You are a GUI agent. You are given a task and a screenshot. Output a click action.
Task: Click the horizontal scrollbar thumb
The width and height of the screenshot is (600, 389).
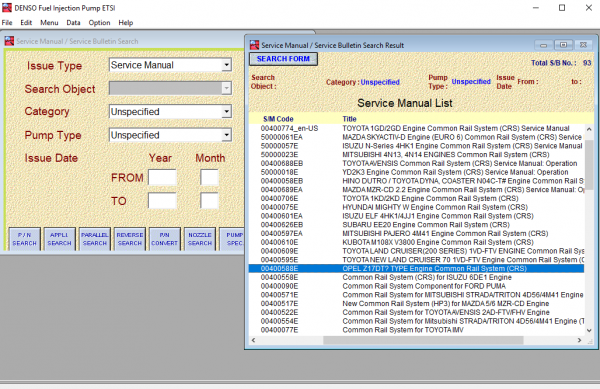423,340
